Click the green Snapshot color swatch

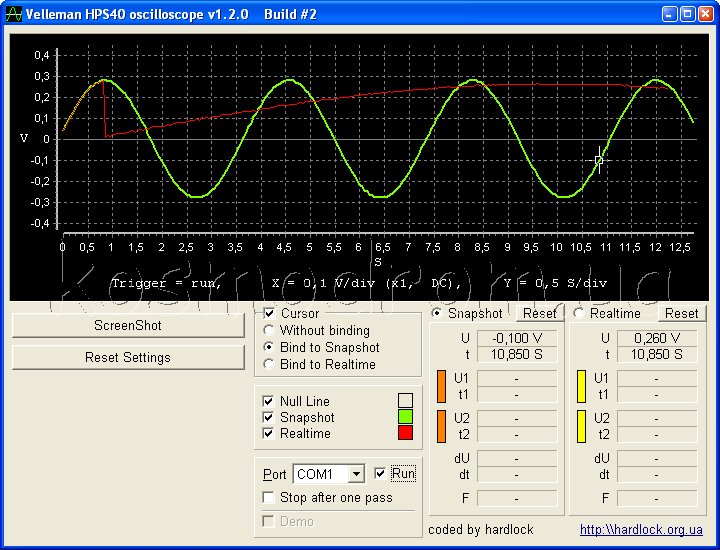tap(405, 417)
